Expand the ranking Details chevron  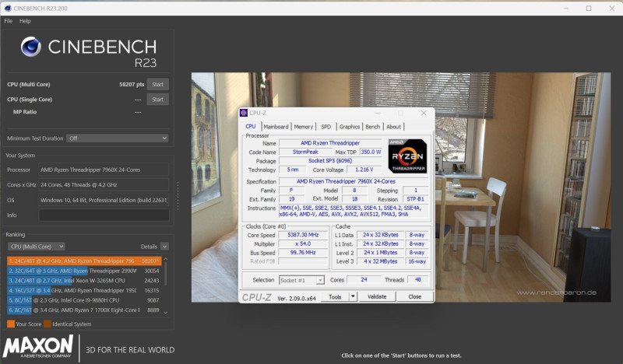(165, 247)
